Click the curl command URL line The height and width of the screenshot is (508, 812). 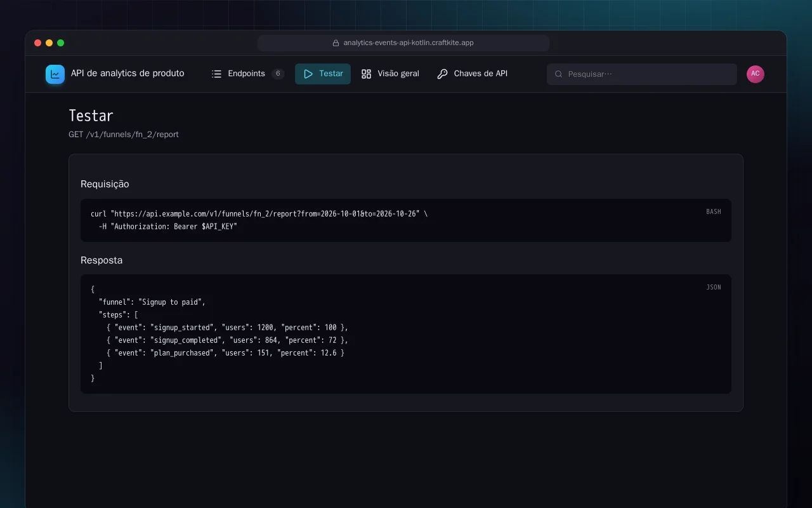[259, 214]
